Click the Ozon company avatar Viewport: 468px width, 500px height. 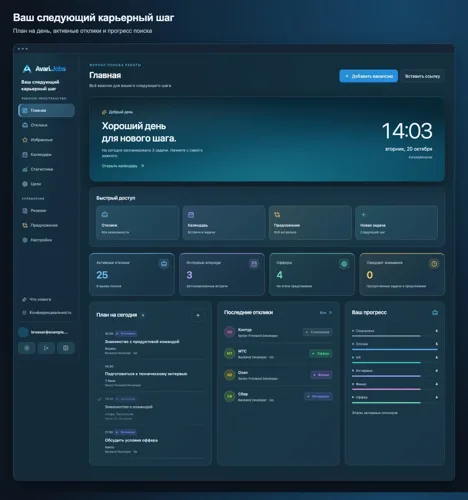[x=229, y=375]
